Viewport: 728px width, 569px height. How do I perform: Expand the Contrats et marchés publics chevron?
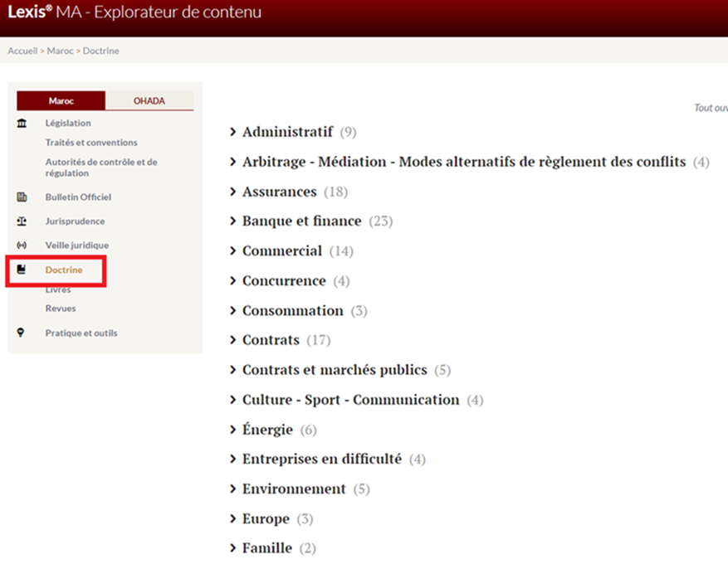tap(233, 370)
